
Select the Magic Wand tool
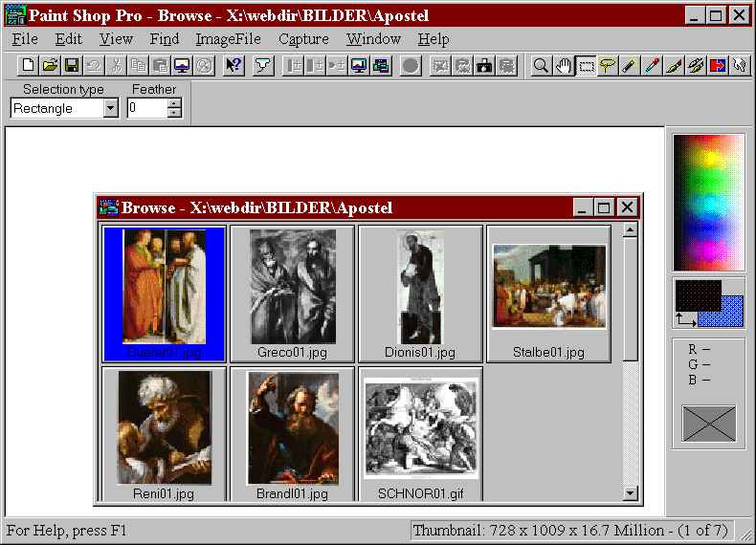point(629,66)
